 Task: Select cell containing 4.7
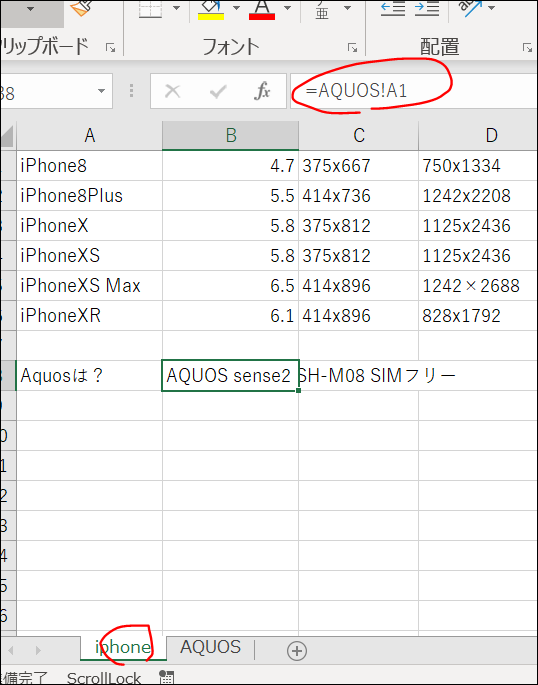(231, 166)
